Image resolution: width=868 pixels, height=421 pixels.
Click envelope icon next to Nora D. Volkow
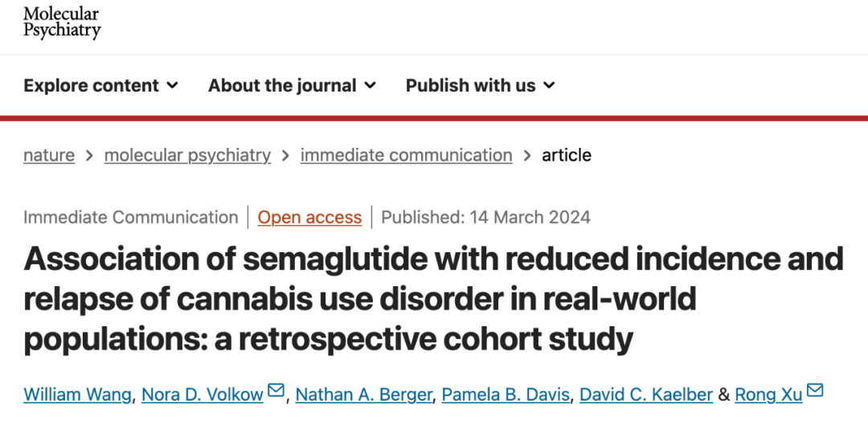[x=276, y=392]
